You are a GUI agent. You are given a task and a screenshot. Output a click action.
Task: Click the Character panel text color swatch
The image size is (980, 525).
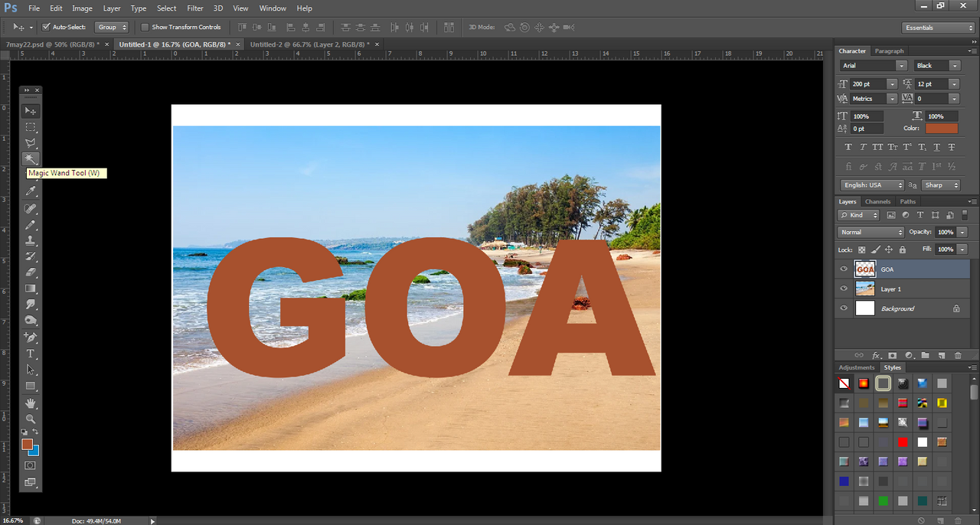coord(941,129)
